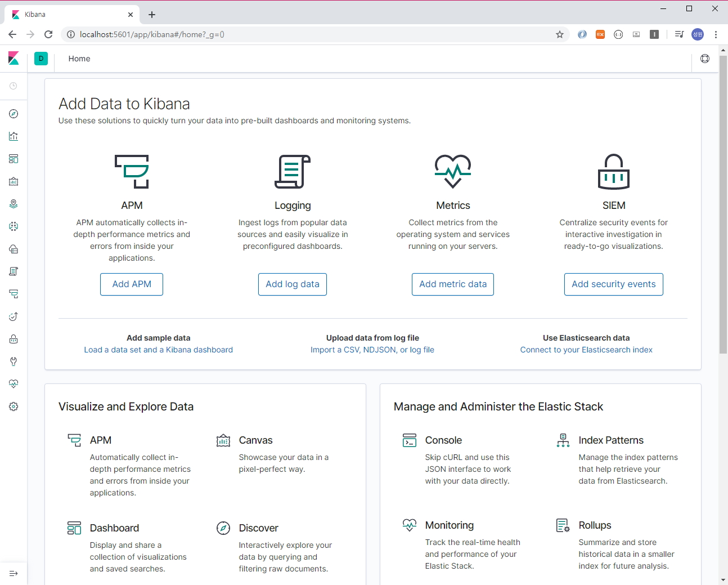
Task: Open APM under Visualize and Explore Data
Action: click(101, 440)
